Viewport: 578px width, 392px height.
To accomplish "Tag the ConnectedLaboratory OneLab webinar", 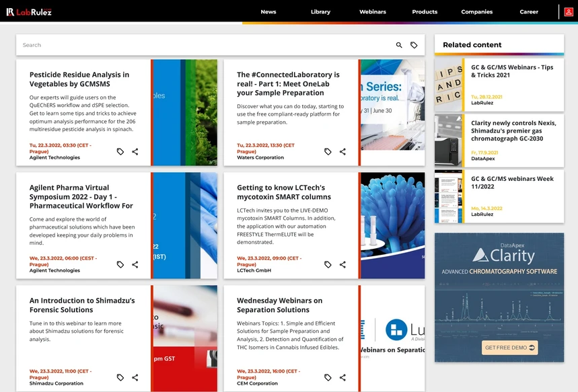I will [x=328, y=151].
